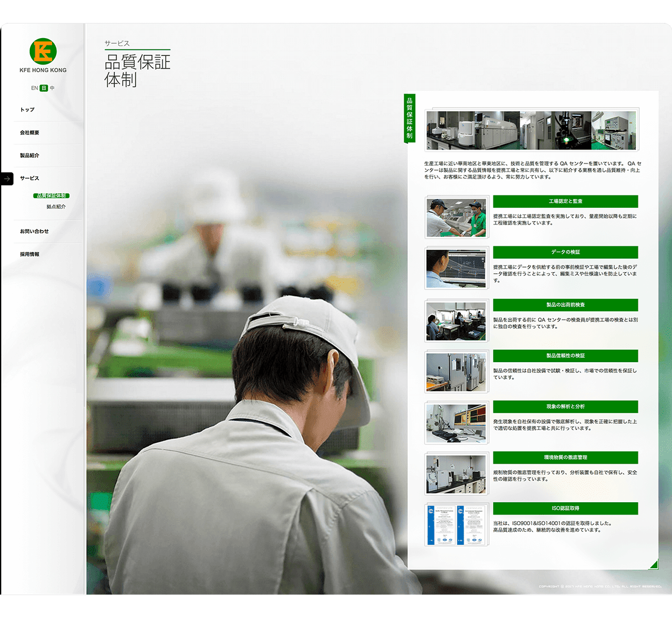Expand the サービス menu section

coord(30,178)
